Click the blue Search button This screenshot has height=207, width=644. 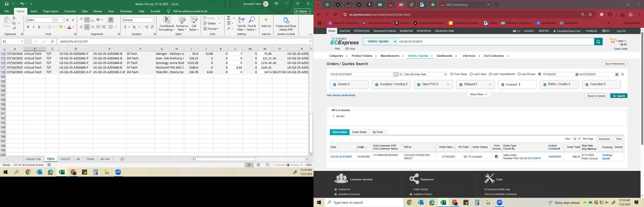pos(619,96)
